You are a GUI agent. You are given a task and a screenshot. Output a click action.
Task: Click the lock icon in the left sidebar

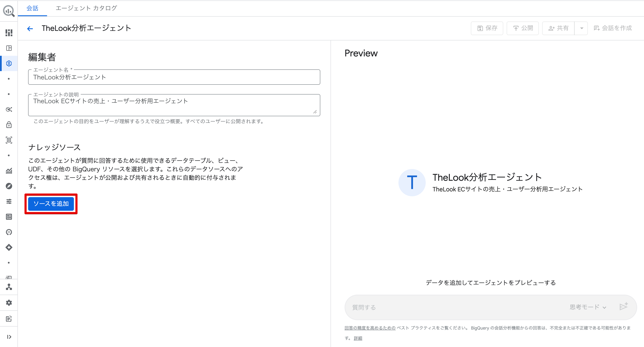[9, 125]
